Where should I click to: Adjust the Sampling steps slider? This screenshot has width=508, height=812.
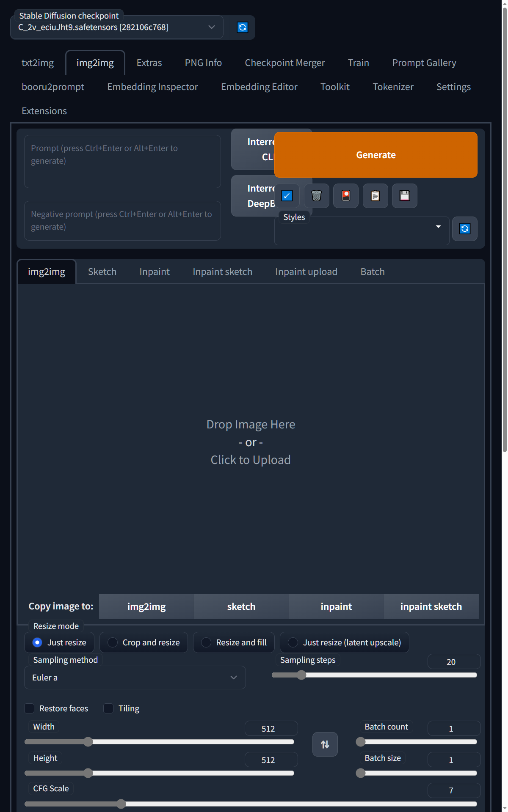tap(374, 675)
